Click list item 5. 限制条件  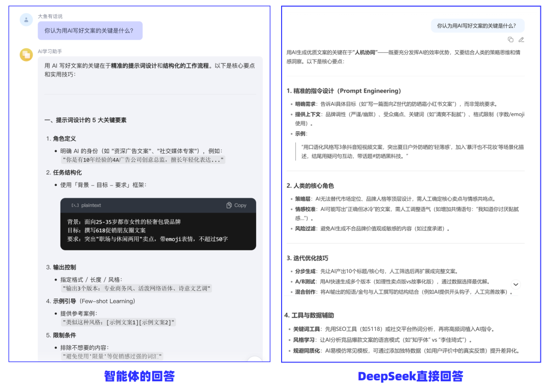point(61,335)
